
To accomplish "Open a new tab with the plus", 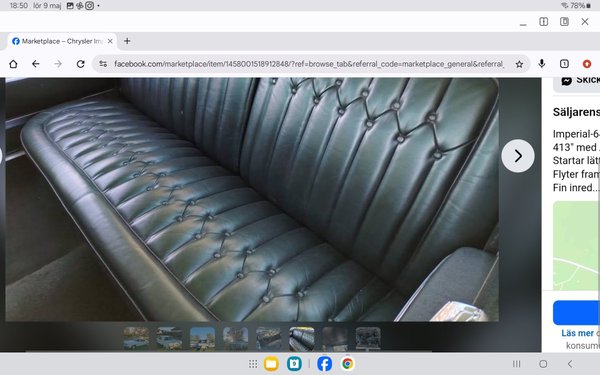I will tap(127, 41).
